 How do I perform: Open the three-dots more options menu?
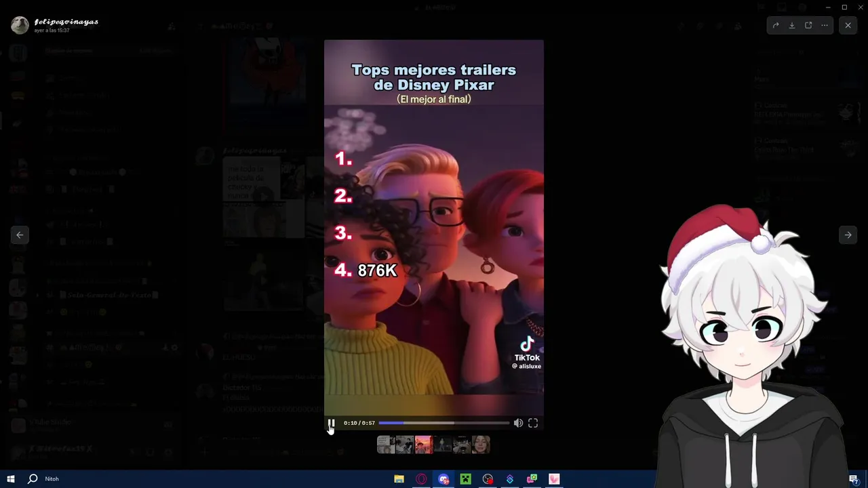coord(825,25)
